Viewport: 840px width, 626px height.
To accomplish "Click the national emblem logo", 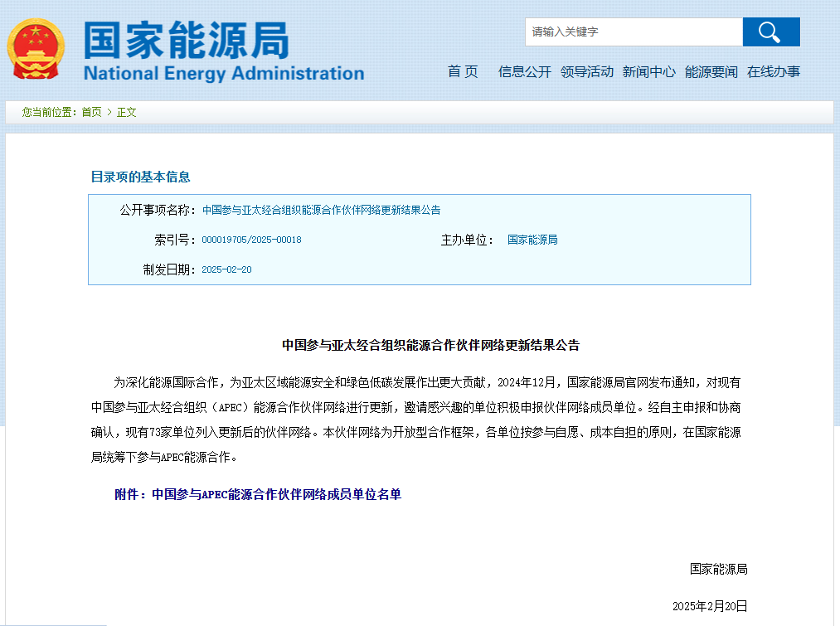I will pyautogui.click(x=34, y=48).
